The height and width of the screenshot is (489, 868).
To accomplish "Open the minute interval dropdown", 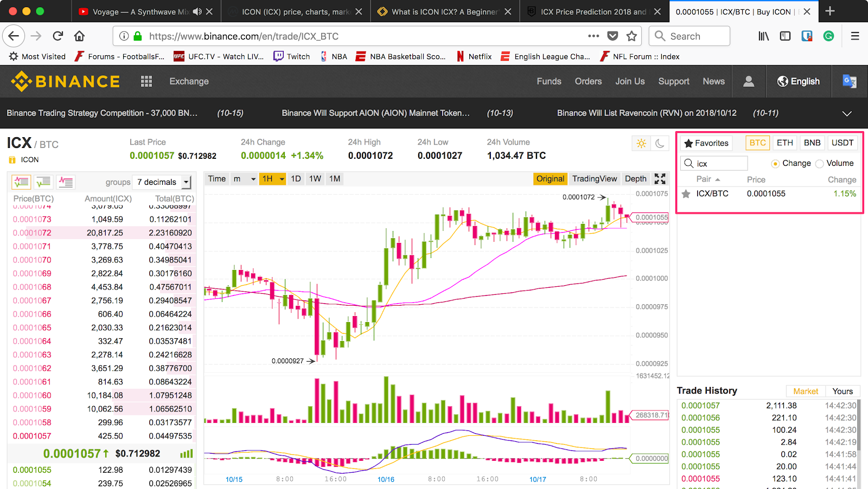I will pyautogui.click(x=244, y=179).
